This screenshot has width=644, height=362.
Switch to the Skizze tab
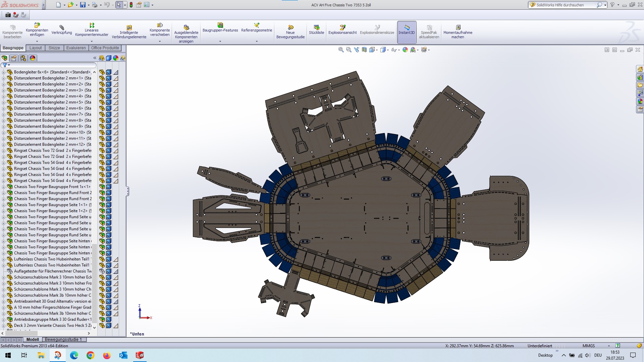click(54, 48)
